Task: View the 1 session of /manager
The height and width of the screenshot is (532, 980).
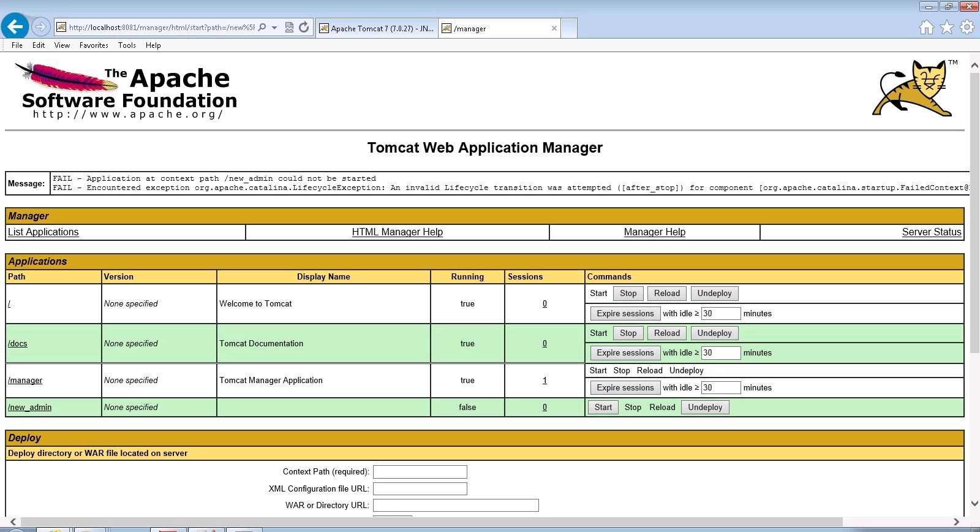Action: coord(545,381)
